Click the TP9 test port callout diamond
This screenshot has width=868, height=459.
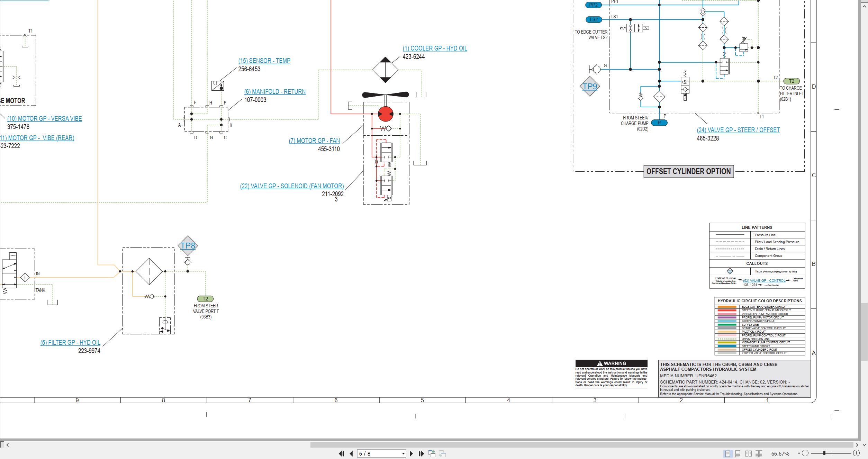point(590,87)
